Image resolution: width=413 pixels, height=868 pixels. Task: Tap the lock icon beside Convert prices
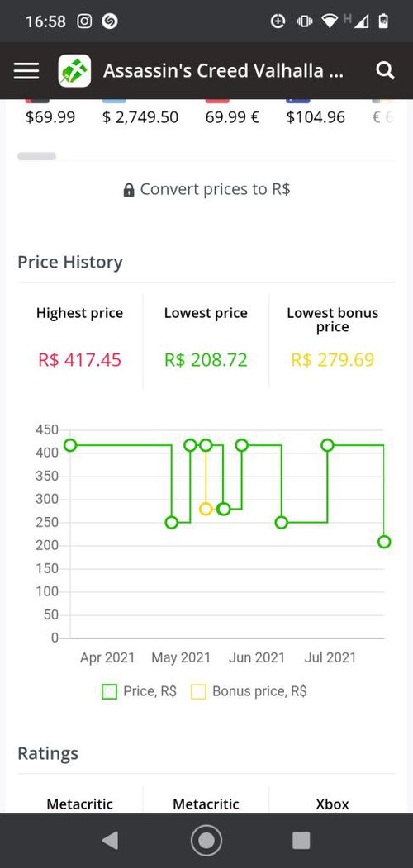click(x=128, y=191)
